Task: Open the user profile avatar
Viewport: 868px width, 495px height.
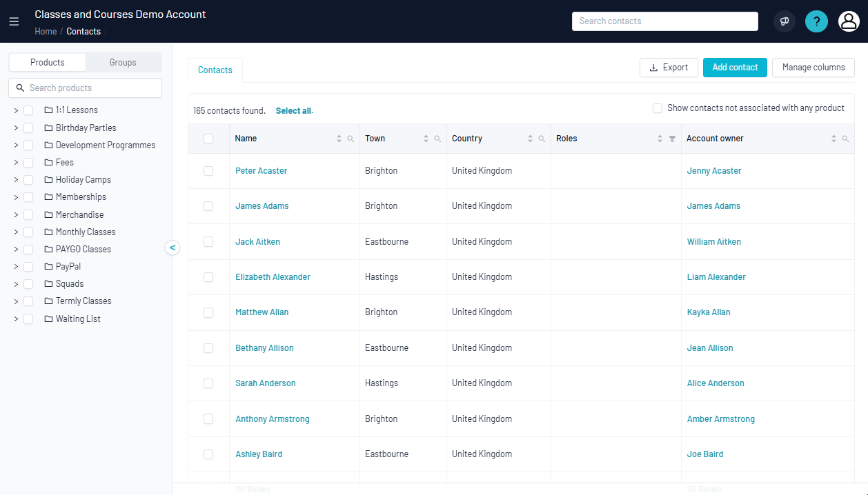Action: 848,21
